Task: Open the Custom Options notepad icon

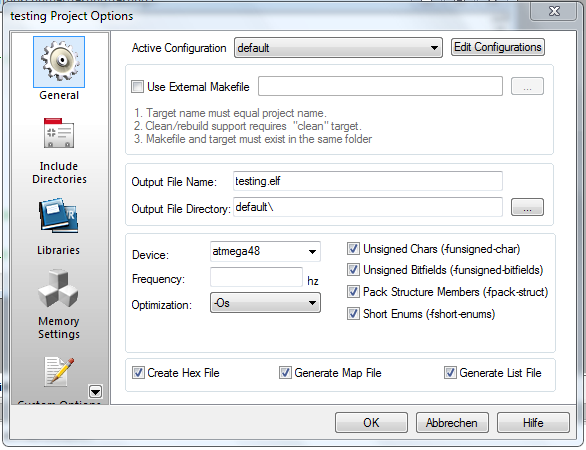Action: (x=58, y=371)
